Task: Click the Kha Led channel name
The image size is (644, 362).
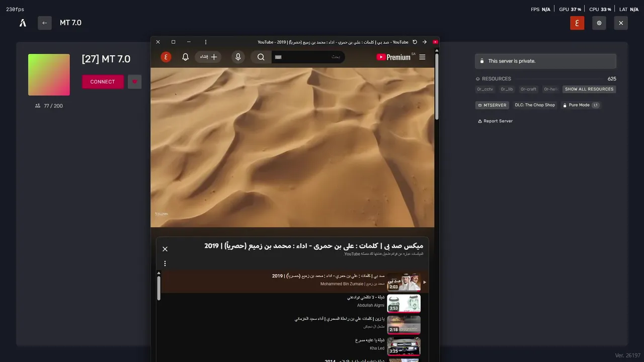Action: pyautogui.click(x=377, y=348)
